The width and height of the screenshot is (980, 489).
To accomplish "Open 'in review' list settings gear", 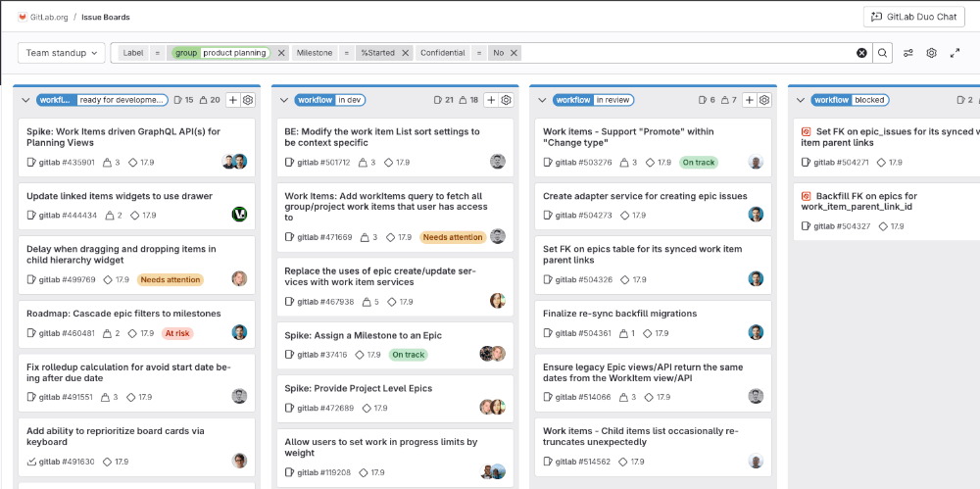I will (x=764, y=100).
